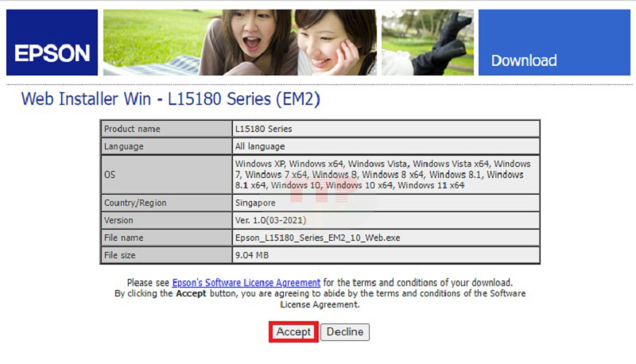636x364 pixels.
Task: Click the banner photo of two women
Action: 238,42
